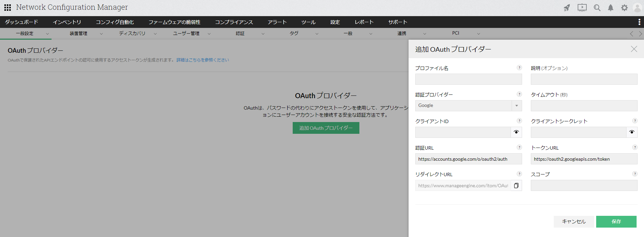Click help icon next to トークンURL

[635, 147]
